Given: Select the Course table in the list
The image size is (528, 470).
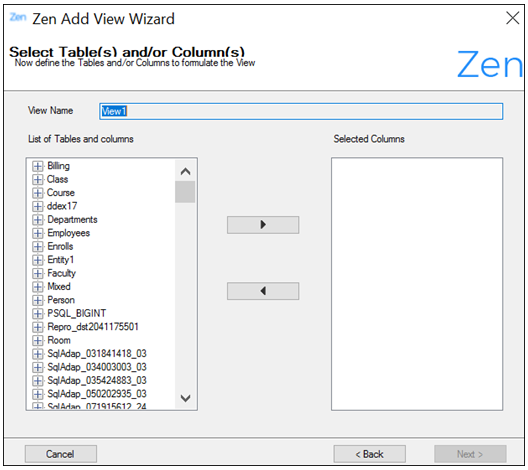Looking at the screenshot, I should 61,193.
